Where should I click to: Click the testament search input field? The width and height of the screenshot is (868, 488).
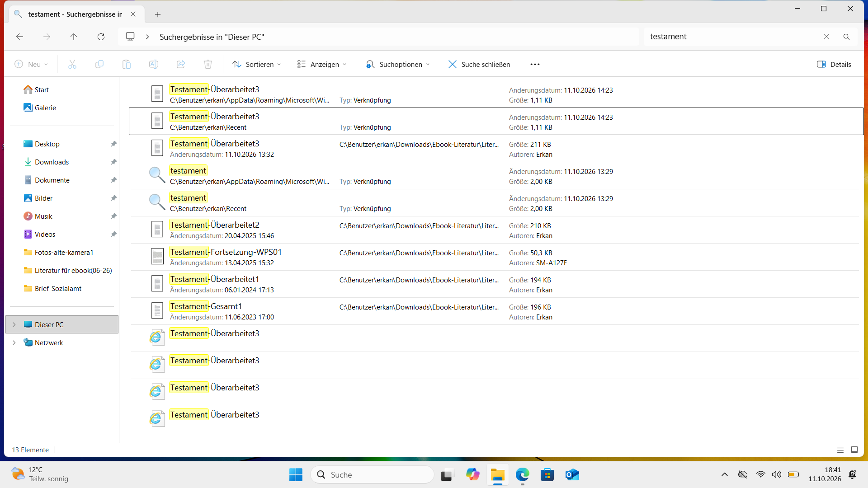click(732, 37)
